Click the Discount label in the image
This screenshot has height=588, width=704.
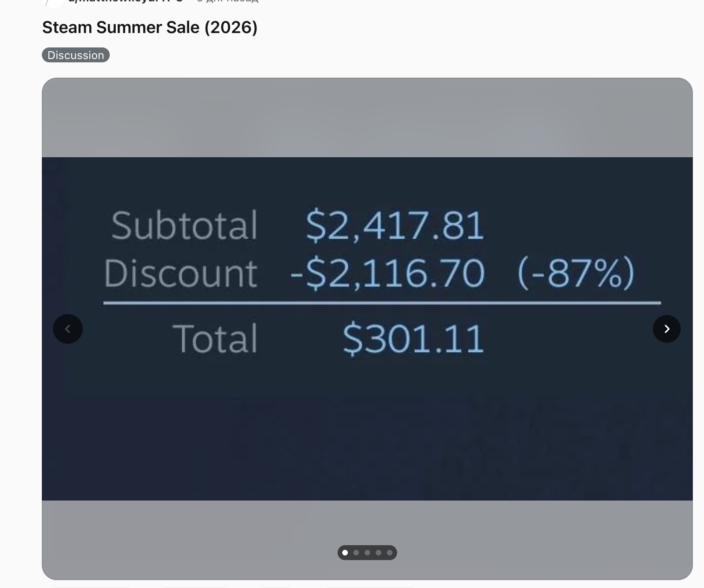pyautogui.click(x=180, y=273)
